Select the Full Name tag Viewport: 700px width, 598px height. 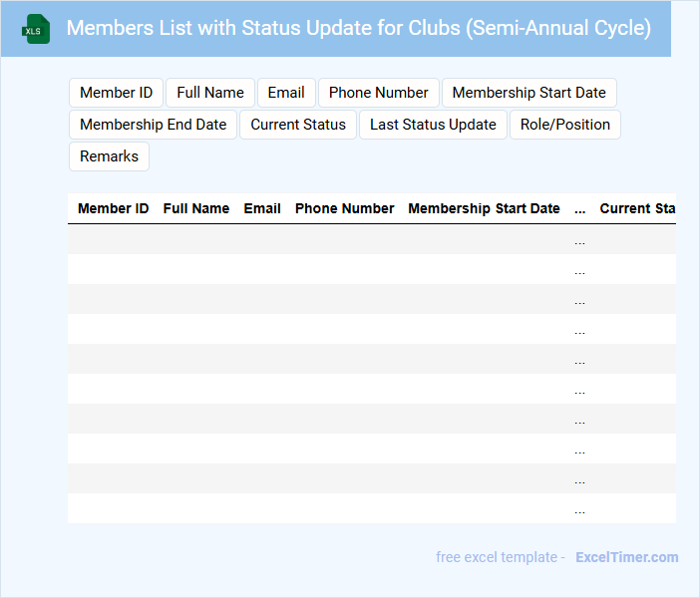coord(210,93)
